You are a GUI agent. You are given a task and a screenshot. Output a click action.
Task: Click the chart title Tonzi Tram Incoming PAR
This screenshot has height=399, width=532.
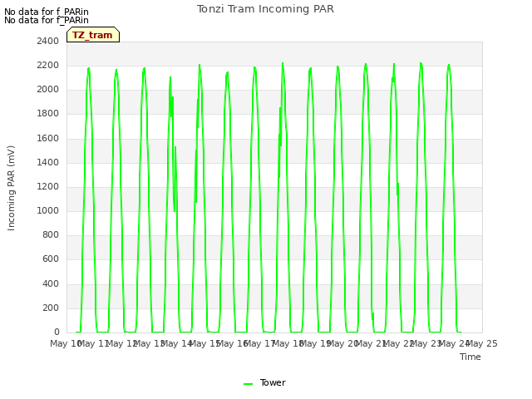[265, 9]
